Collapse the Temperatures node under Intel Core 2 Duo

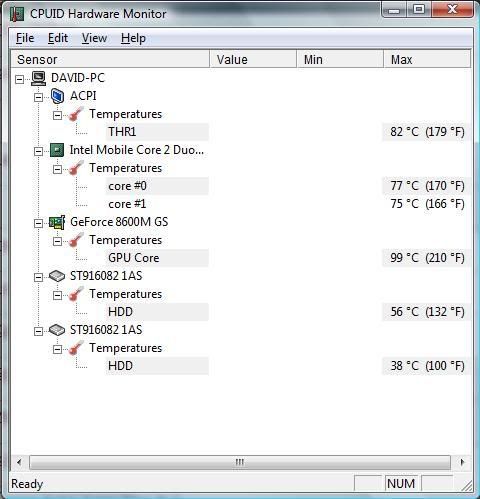tap(58, 169)
